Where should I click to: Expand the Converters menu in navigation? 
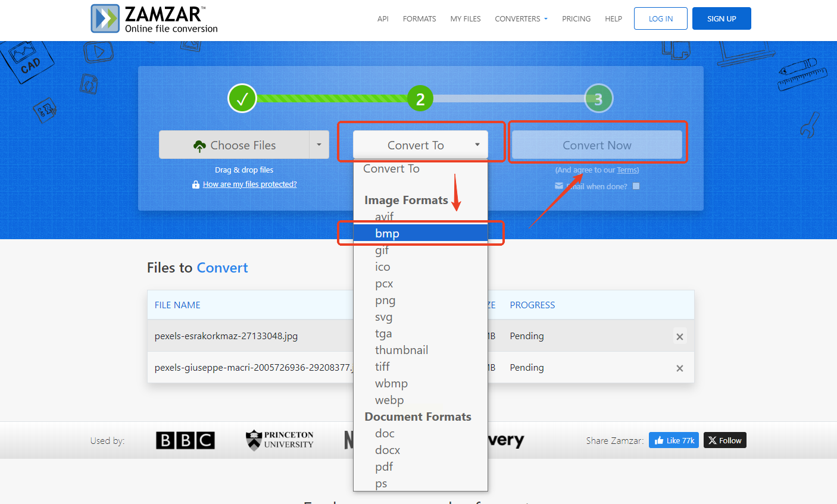(x=521, y=19)
